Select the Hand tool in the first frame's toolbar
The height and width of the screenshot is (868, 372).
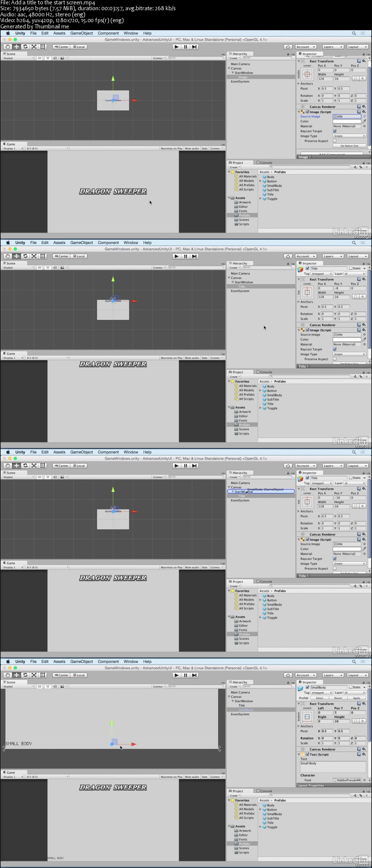click(x=8, y=47)
